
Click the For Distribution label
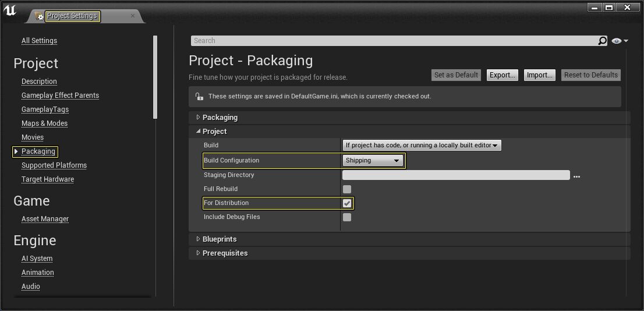[x=226, y=203]
